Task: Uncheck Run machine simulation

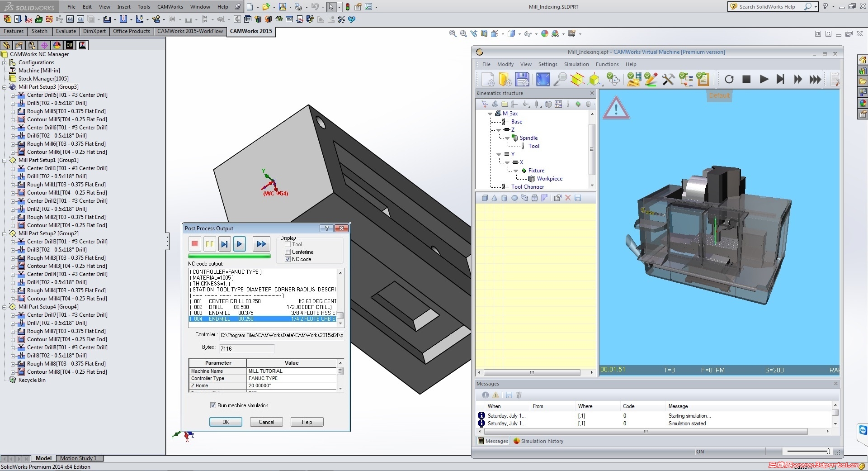Action: (213, 405)
